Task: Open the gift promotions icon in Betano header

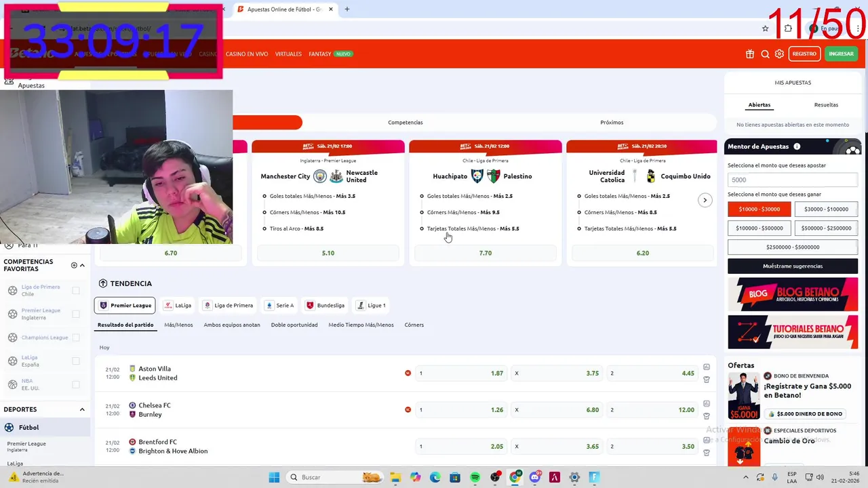Action: pos(749,54)
